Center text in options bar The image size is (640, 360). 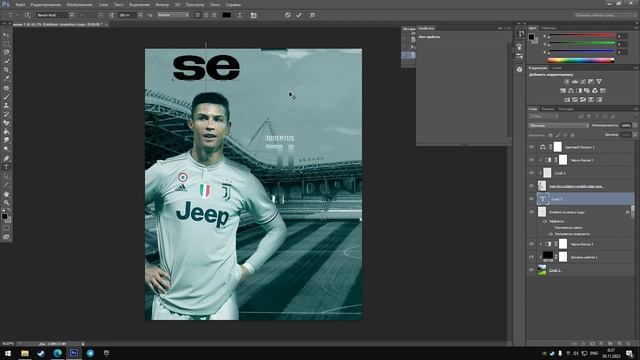tap(206, 15)
